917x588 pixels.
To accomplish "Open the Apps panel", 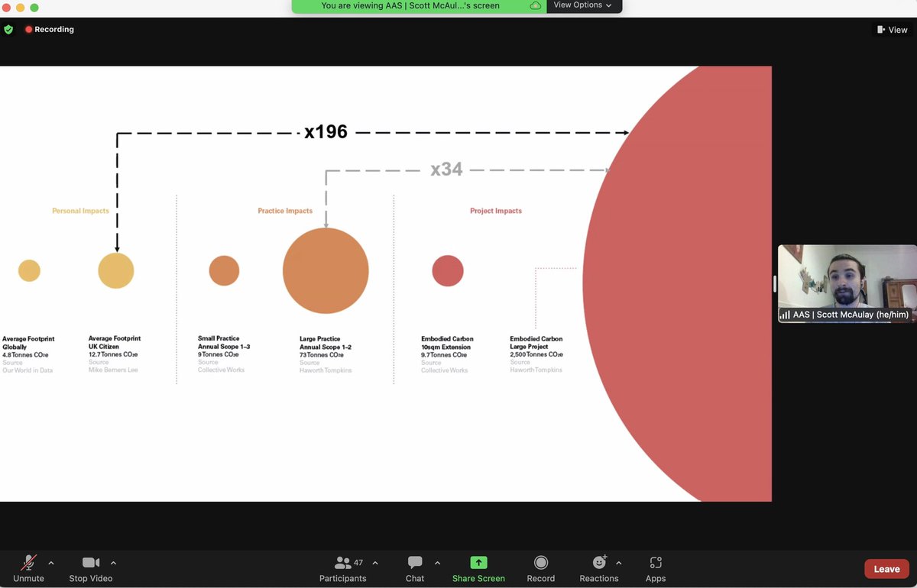I will pos(656,569).
